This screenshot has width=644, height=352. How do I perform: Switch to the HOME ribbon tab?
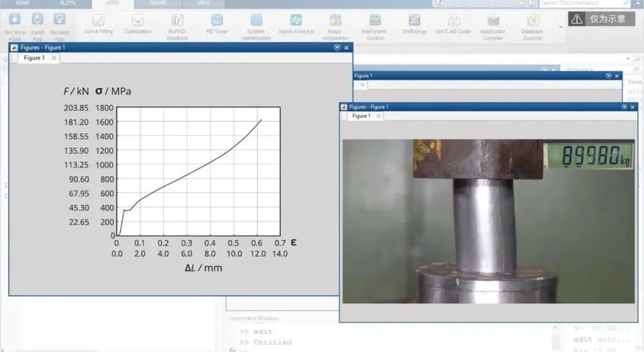click(x=23, y=4)
